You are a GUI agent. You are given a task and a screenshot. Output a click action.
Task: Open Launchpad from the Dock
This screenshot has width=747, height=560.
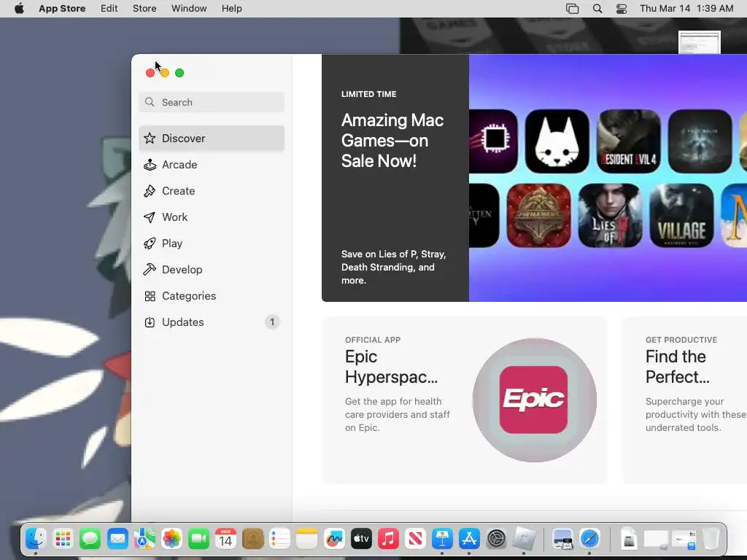(63, 539)
